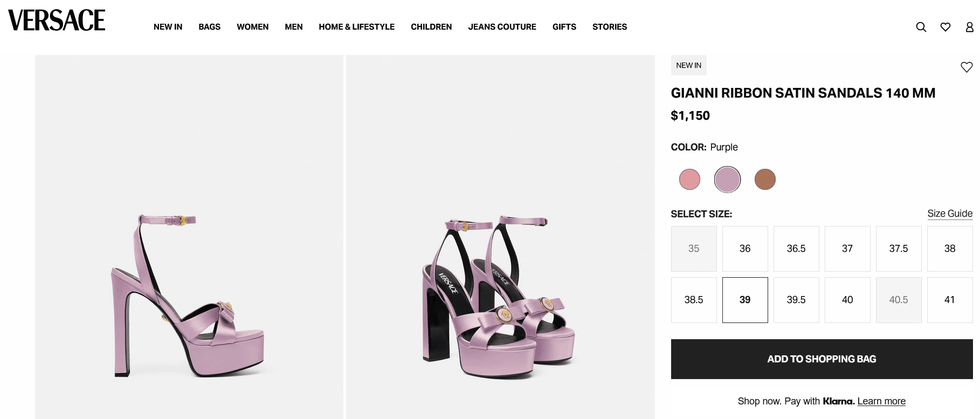This screenshot has width=980, height=419.
Task: Choose size 37.5
Action: tap(898, 249)
